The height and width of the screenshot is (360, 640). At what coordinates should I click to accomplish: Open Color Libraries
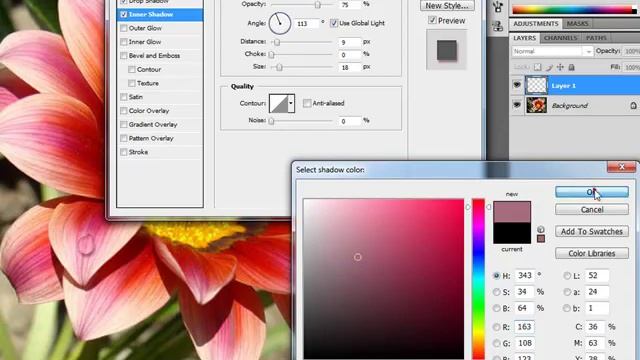coord(592,253)
